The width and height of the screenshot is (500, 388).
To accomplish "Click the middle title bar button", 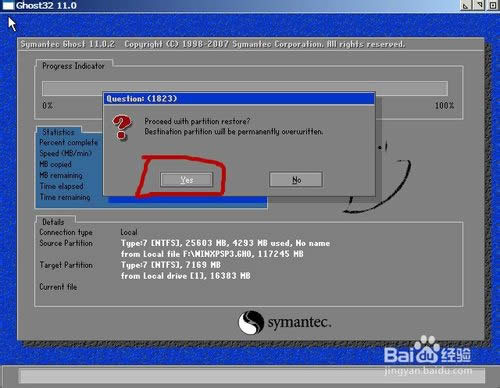I will [480, 5].
